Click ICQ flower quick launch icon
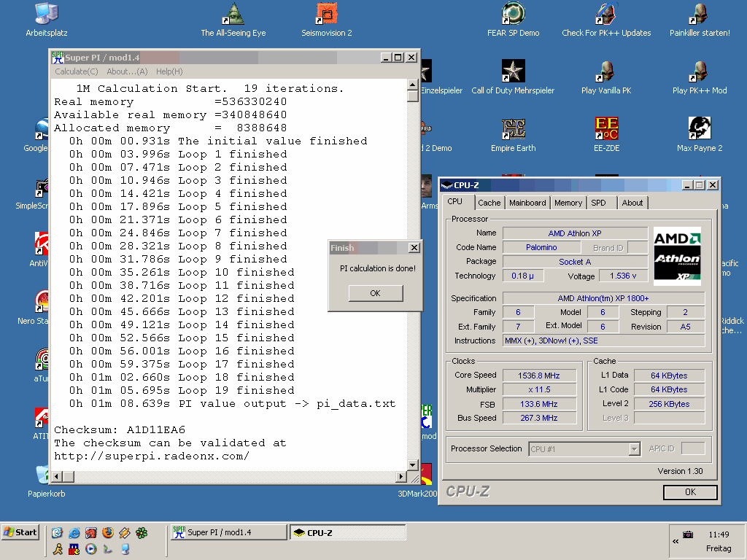Image resolution: width=747 pixels, height=560 pixels. (142, 532)
